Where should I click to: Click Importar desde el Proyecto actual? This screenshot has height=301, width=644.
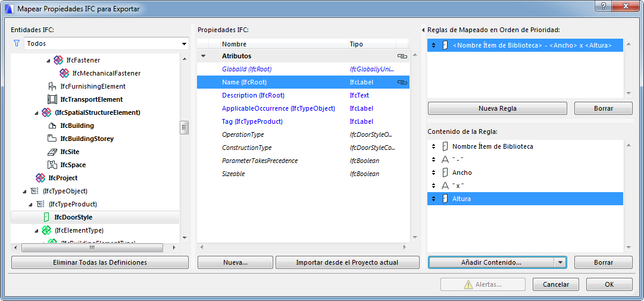[x=347, y=262]
